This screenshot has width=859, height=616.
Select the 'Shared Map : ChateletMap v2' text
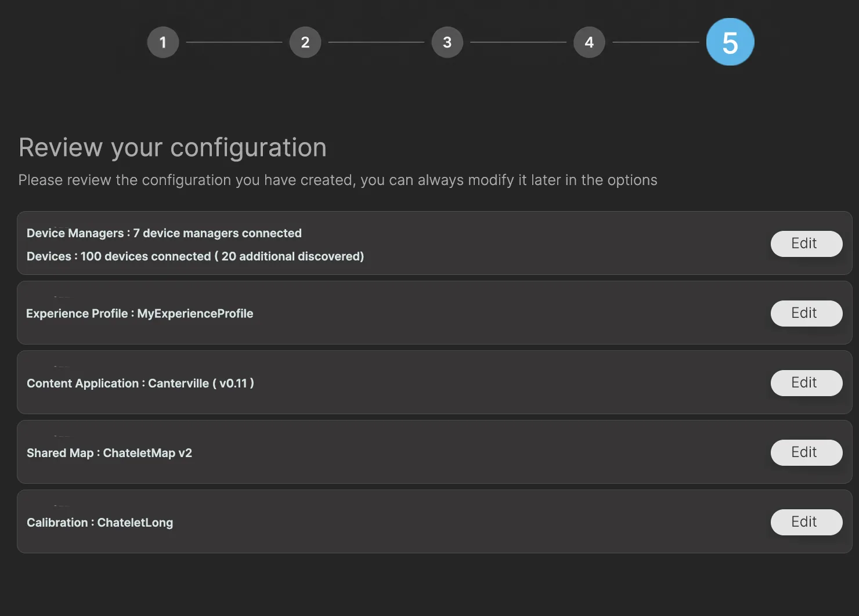click(109, 453)
